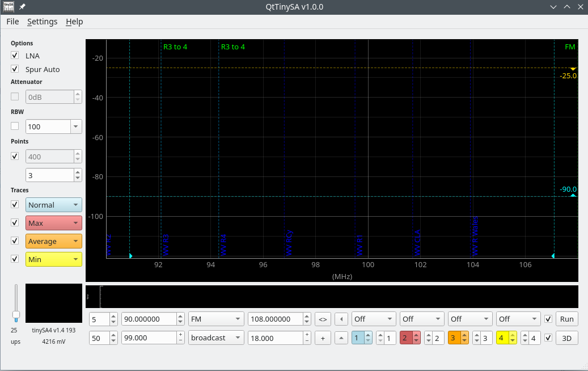Image resolution: width=588 pixels, height=371 pixels.
Task: Click the spinbox showing 50
Action: pos(103,338)
